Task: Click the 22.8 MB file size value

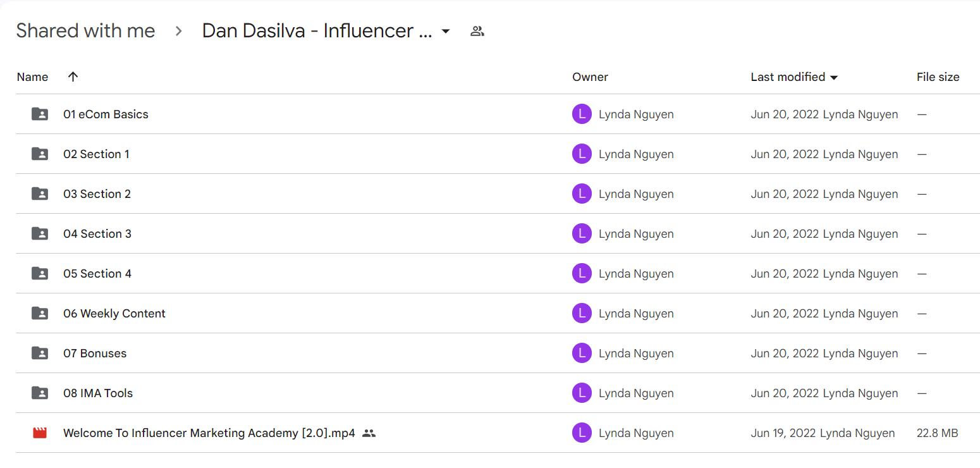Action: tap(937, 433)
